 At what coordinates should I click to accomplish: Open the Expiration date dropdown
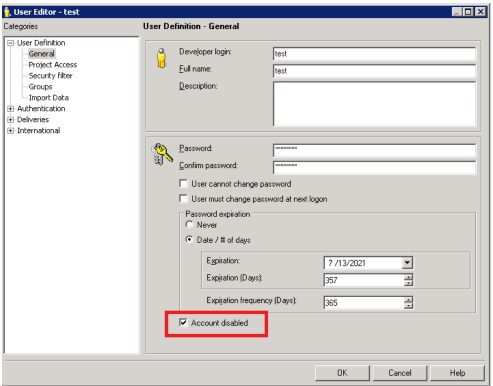pyautogui.click(x=407, y=263)
